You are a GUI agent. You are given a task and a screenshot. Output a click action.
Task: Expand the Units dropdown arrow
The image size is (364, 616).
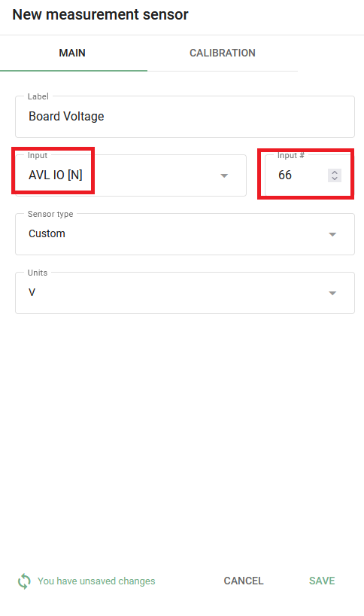(332, 293)
